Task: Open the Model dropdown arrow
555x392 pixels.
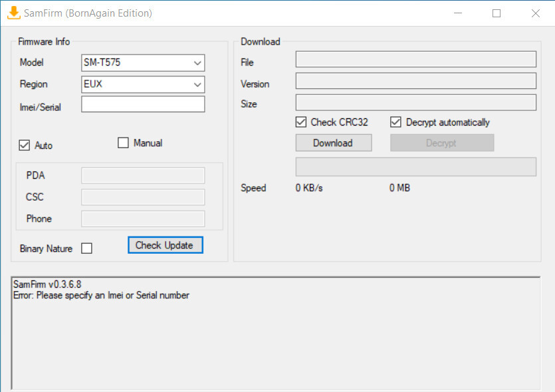Action: click(197, 63)
